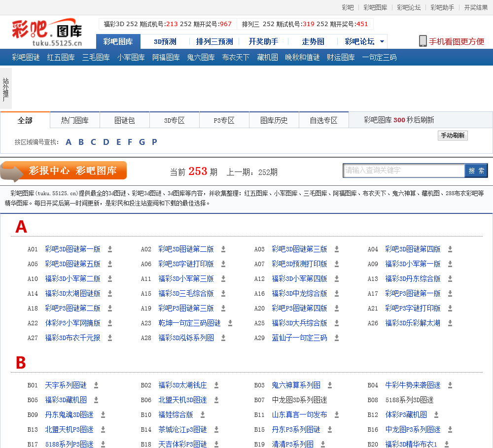Click the 站外推广 side label

click(5, 88)
